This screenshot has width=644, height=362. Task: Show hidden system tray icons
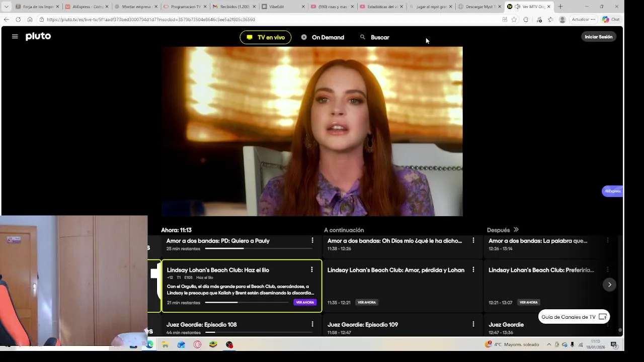click(549, 344)
